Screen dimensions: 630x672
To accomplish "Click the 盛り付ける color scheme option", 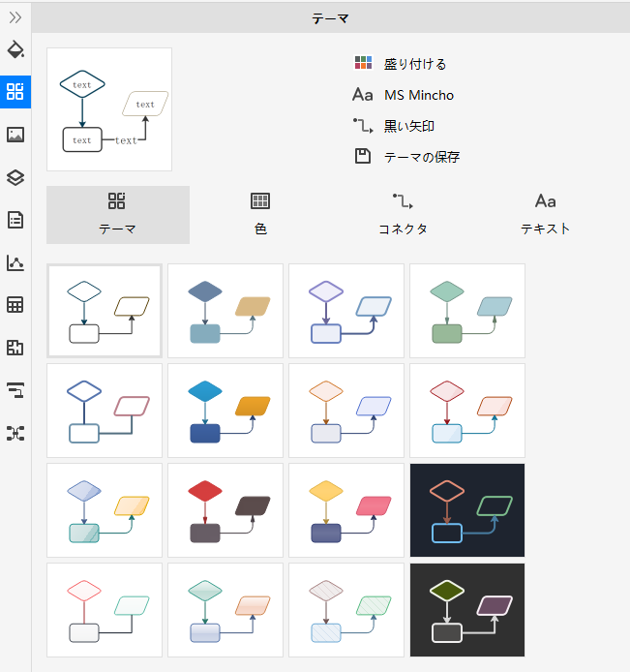I will click(415, 64).
